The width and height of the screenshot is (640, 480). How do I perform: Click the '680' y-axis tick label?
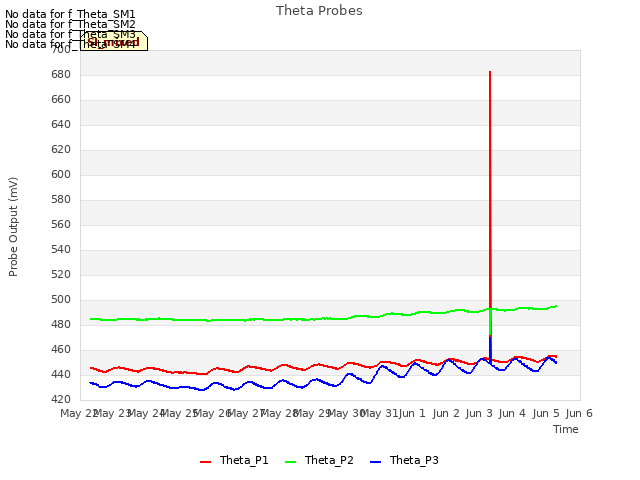pos(61,75)
